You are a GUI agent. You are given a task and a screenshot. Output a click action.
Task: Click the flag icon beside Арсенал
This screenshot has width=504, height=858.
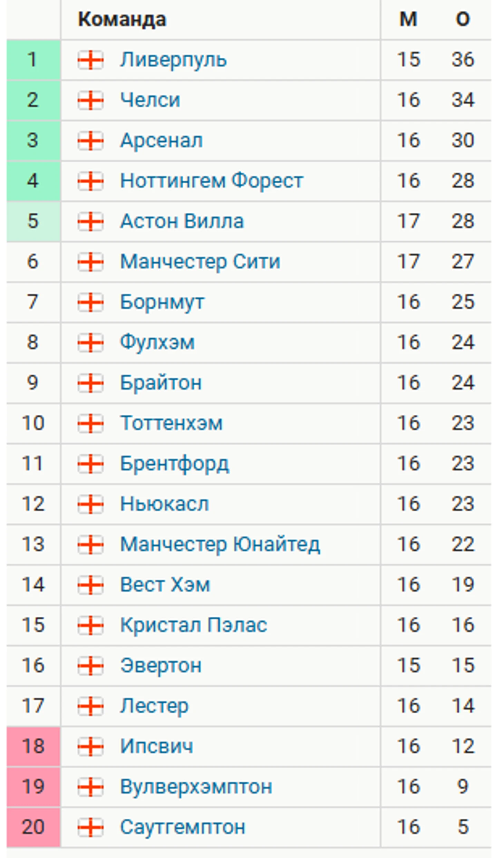(90, 141)
